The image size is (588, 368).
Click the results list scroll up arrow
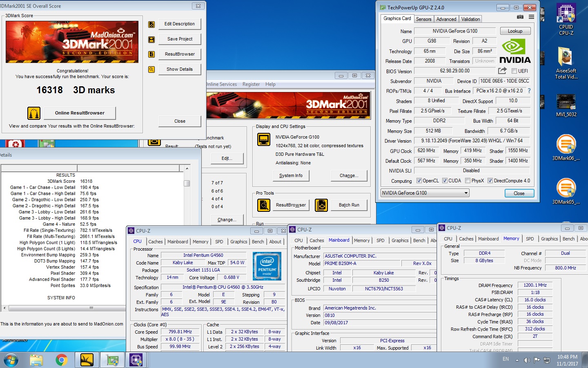pyautogui.click(x=187, y=168)
